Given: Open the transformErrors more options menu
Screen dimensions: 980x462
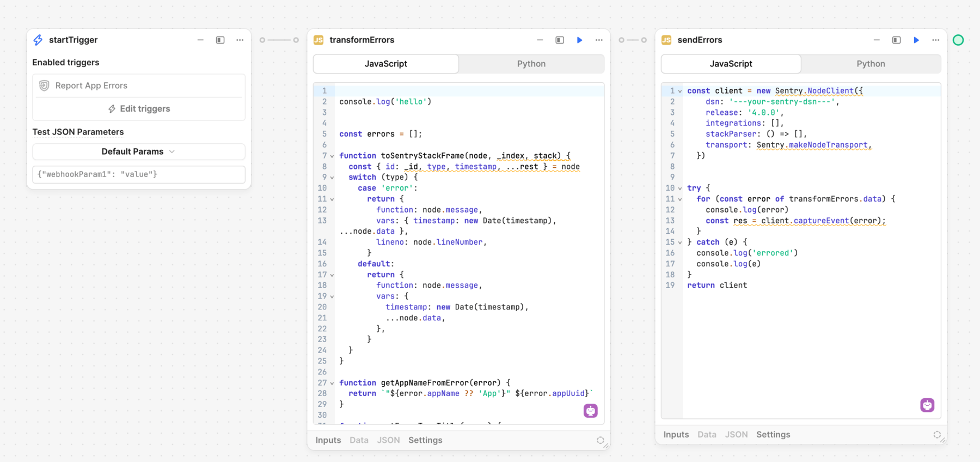Looking at the screenshot, I should (x=599, y=40).
